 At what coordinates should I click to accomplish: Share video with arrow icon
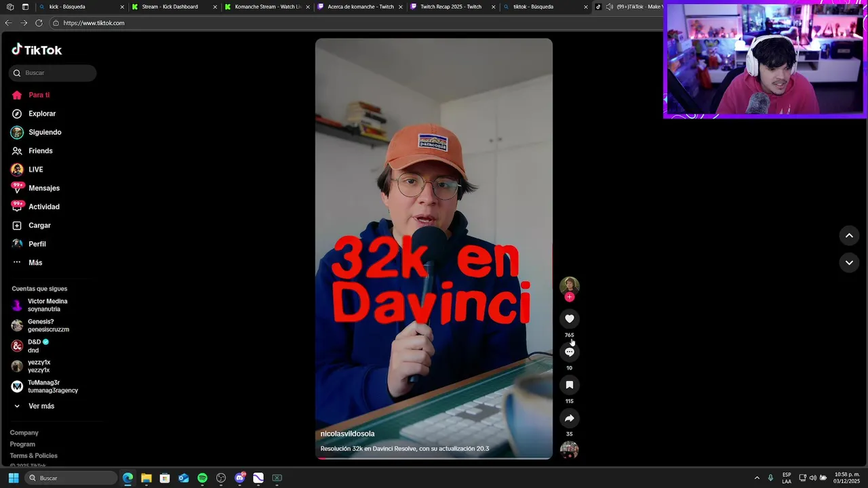[570, 418]
